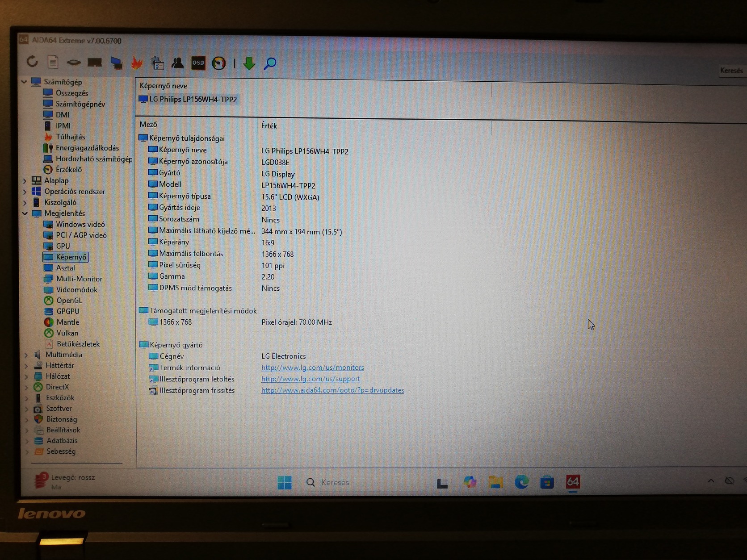Open the Report document toolbar icon
Viewport: 747px width, 560px height.
[x=53, y=62]
